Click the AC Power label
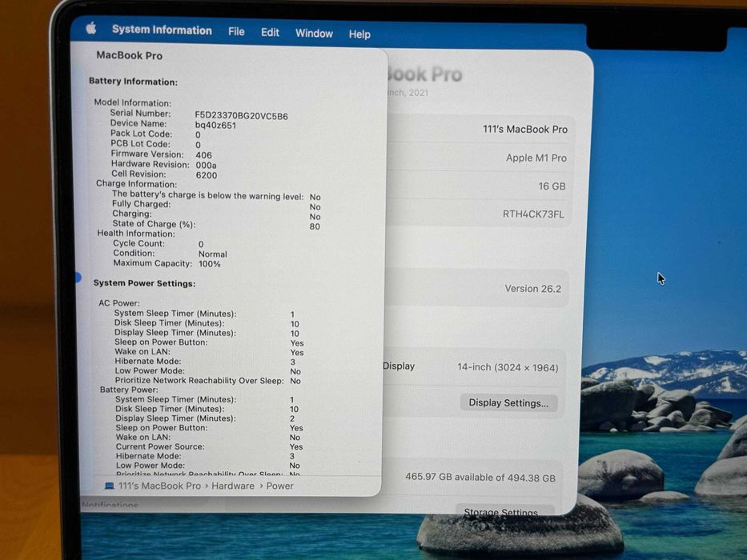Screen dimensions: 747x560 pyautogui.click(x=119, y=303)
